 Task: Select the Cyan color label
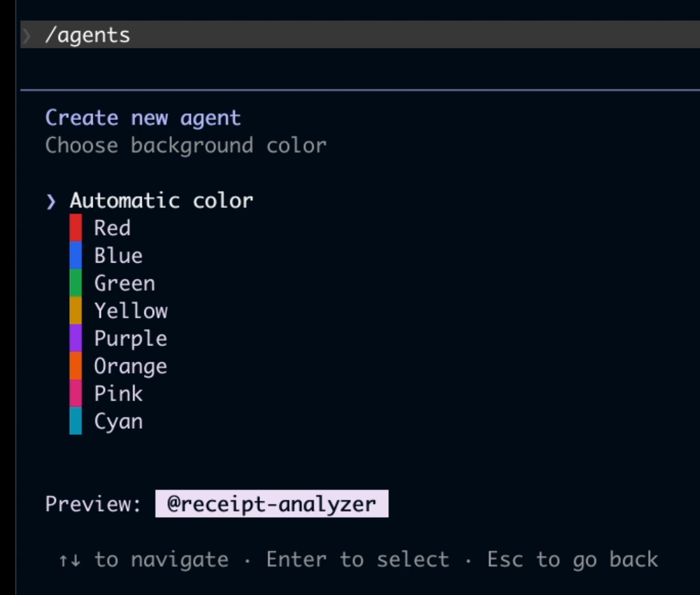pyautogui.click(x=118, y=421)
